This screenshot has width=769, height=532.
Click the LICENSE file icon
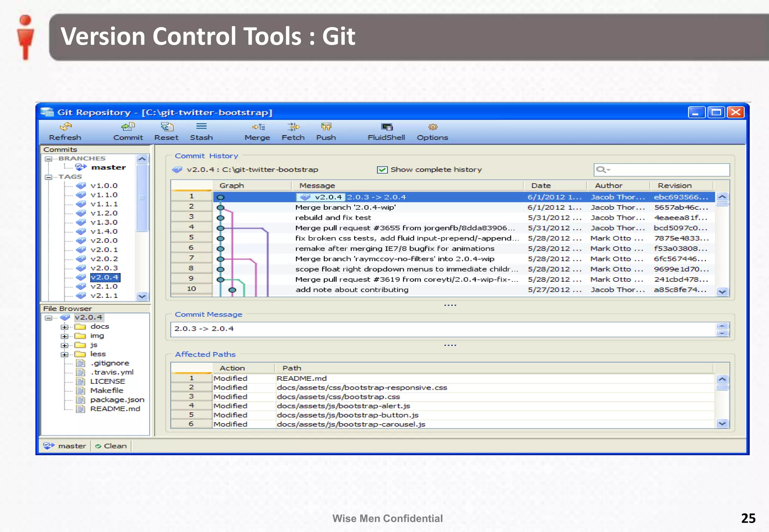80,382
